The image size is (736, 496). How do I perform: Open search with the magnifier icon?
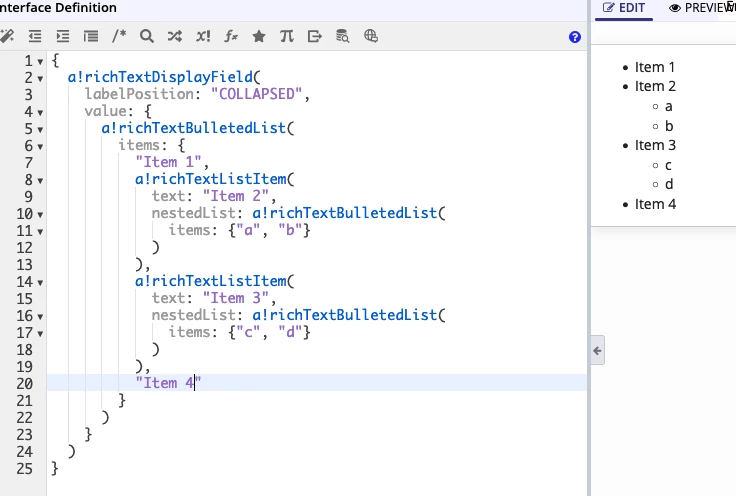[147, 36]
